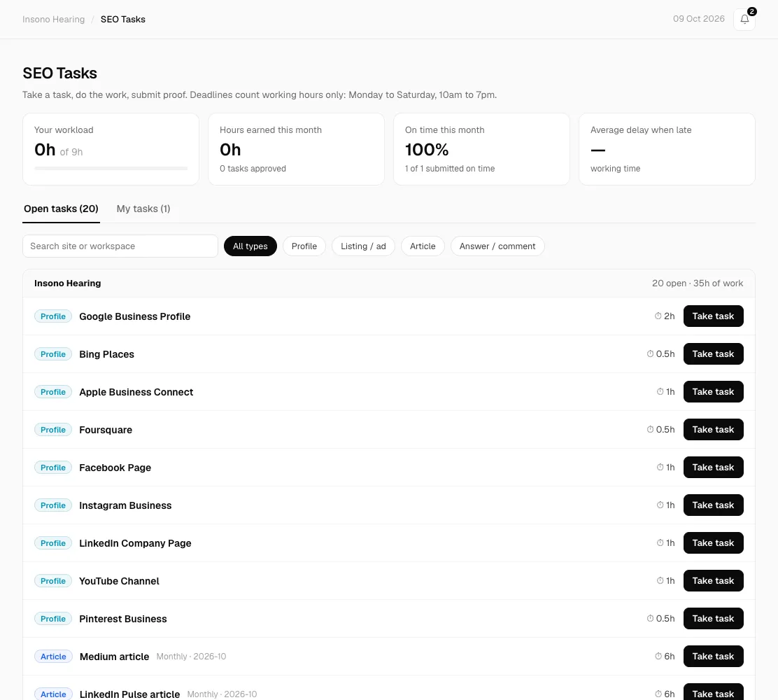This screenshot has height=700, width=778.
Task: Open the Average delay when late card
Action: [667, 149]
